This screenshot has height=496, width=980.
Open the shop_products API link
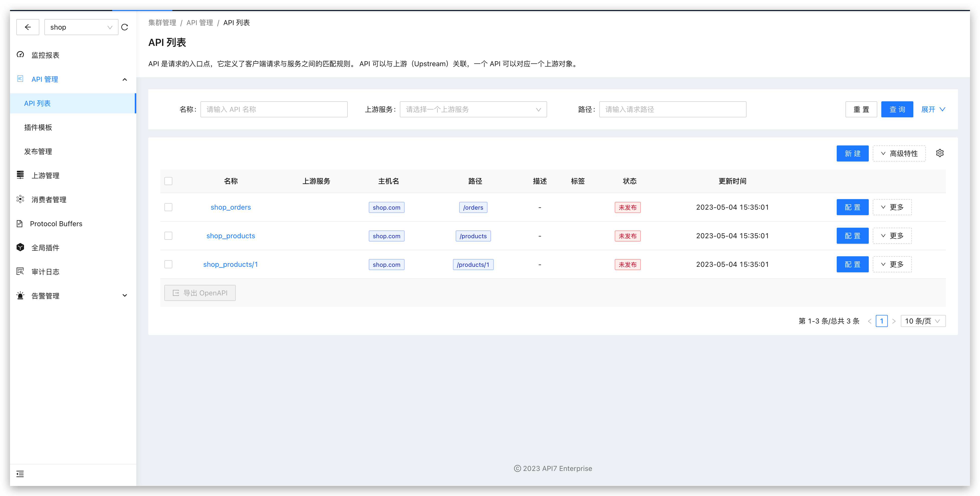(x=230, y=236)
